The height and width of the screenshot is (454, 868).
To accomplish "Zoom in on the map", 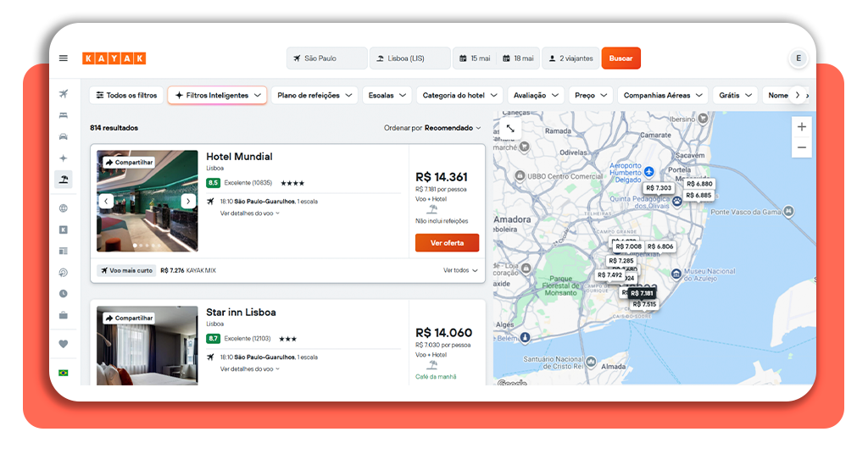I will pyautogui.click(x=802, y=127).
